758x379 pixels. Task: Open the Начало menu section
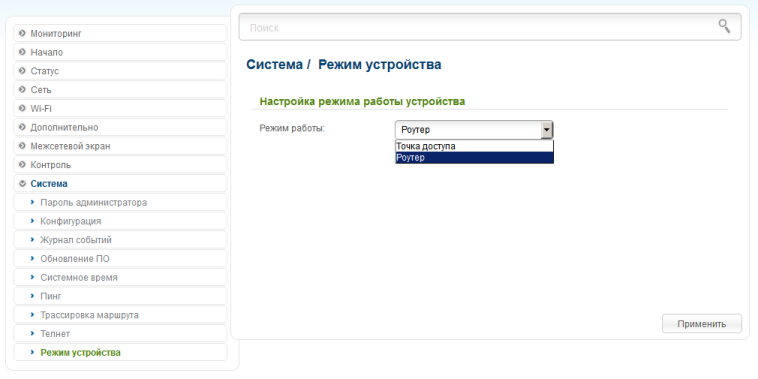pyautogui.click(x=120, y=52)
